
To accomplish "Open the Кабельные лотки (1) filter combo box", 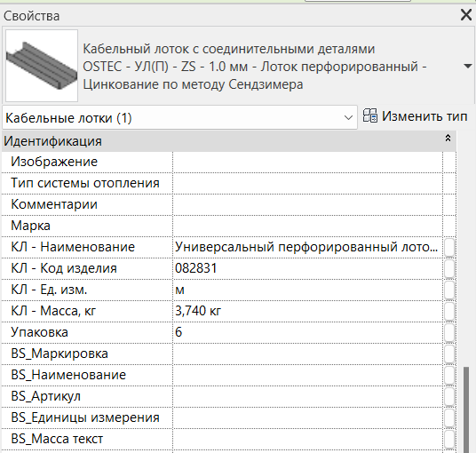I will tap(179, 117).
